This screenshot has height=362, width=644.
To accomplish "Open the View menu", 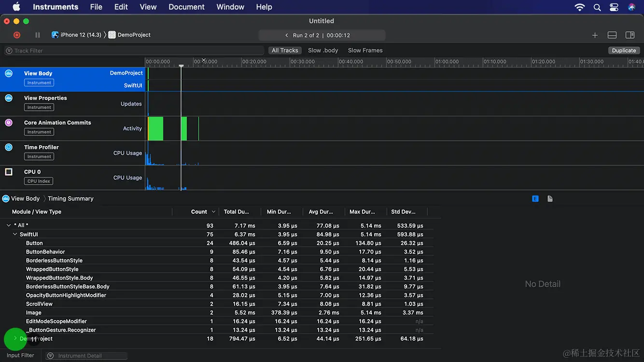I will coord(148,7).
